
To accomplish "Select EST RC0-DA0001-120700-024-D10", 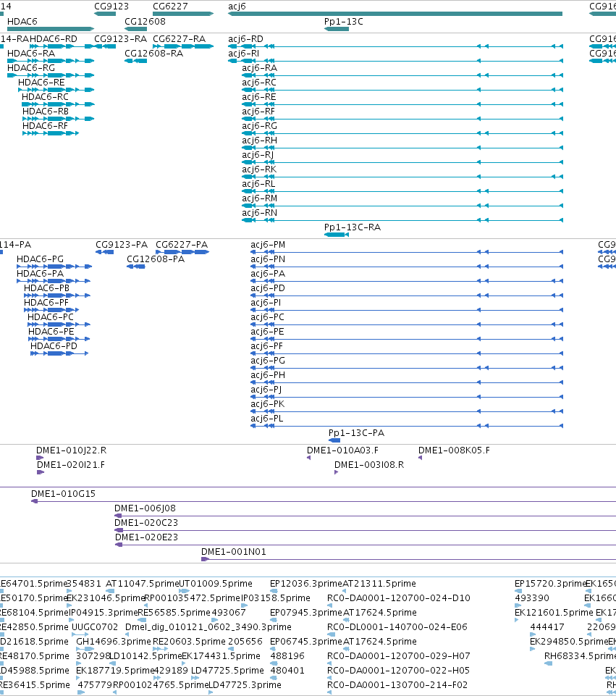I will 399,598.
